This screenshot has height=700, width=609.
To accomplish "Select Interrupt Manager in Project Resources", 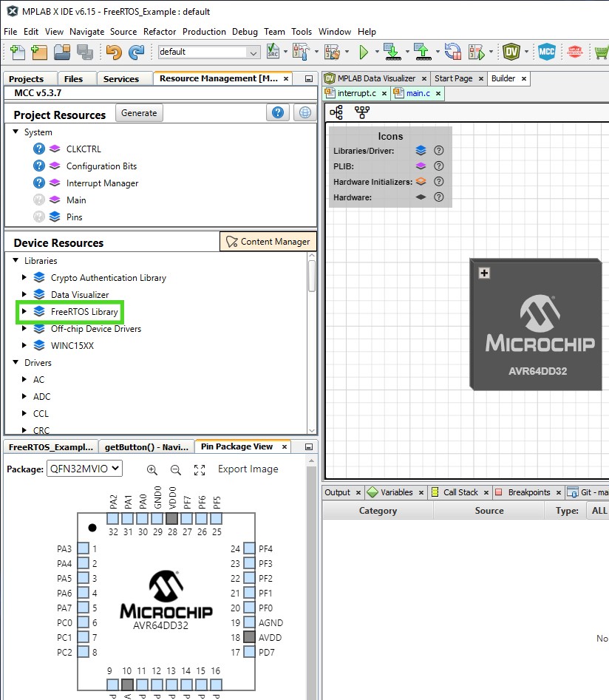I will point(102,183).
